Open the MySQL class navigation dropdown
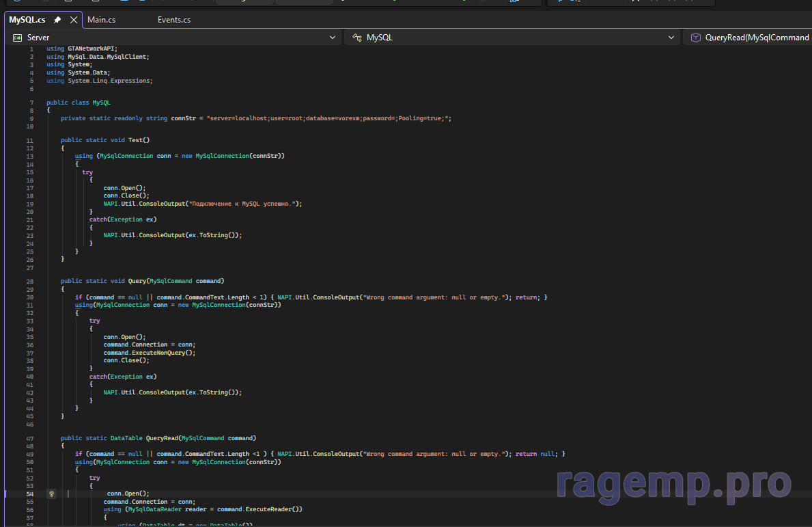This screenshot has width=812, height=527. (513, 38)
